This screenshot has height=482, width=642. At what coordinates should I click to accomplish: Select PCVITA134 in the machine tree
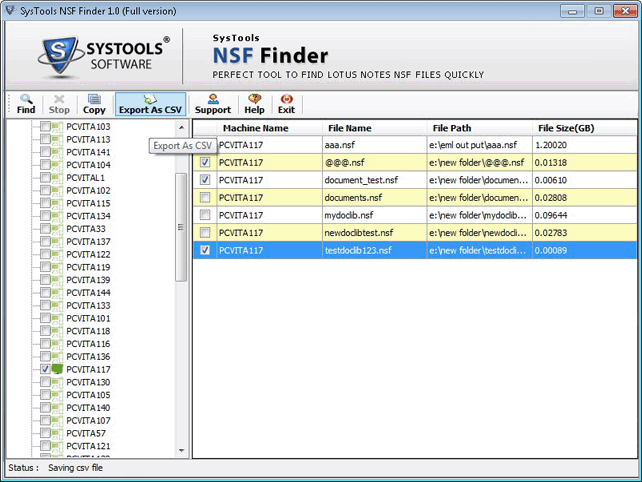coord(88,216)
